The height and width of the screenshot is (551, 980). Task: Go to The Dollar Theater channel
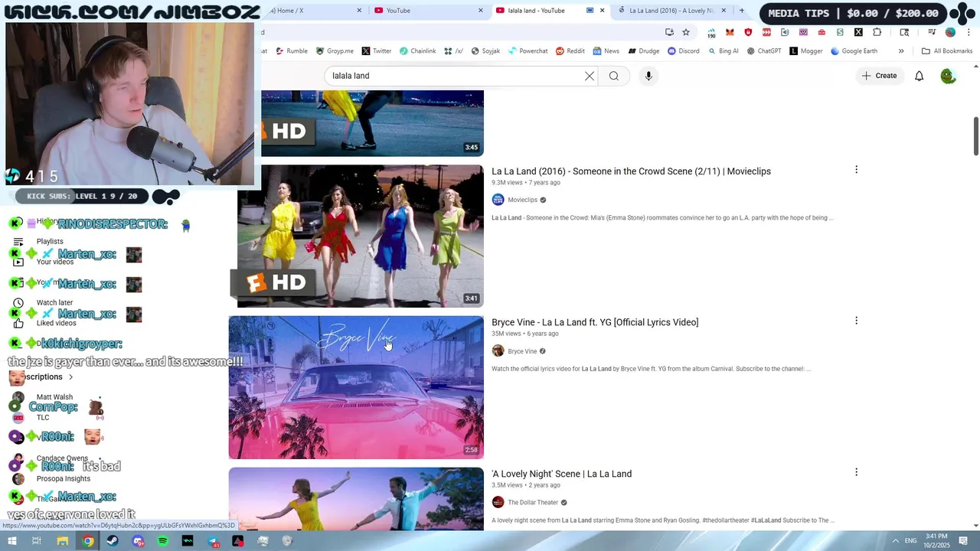(533, 503)
